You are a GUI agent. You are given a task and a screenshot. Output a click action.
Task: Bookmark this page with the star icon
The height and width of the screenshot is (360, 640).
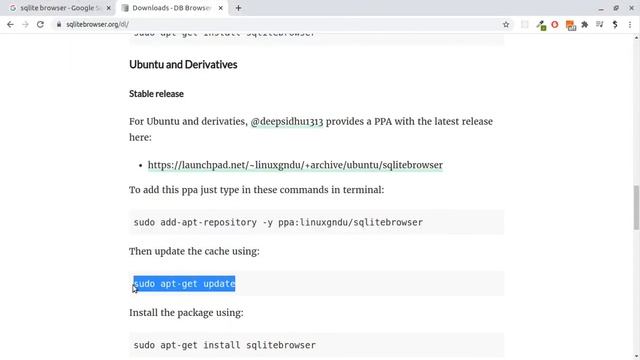point(506,24)
